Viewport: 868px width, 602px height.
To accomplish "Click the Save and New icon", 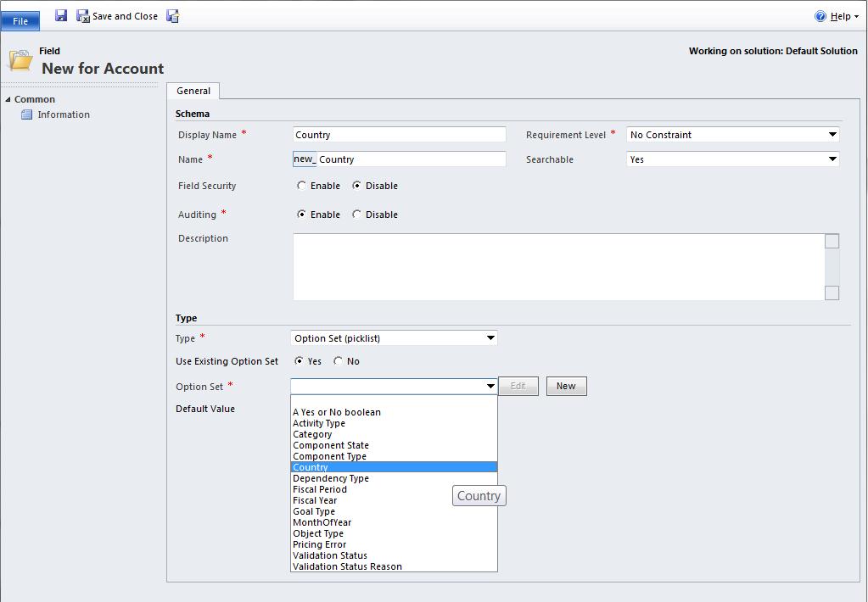I will pyautogui.click(x=173, y=16).
